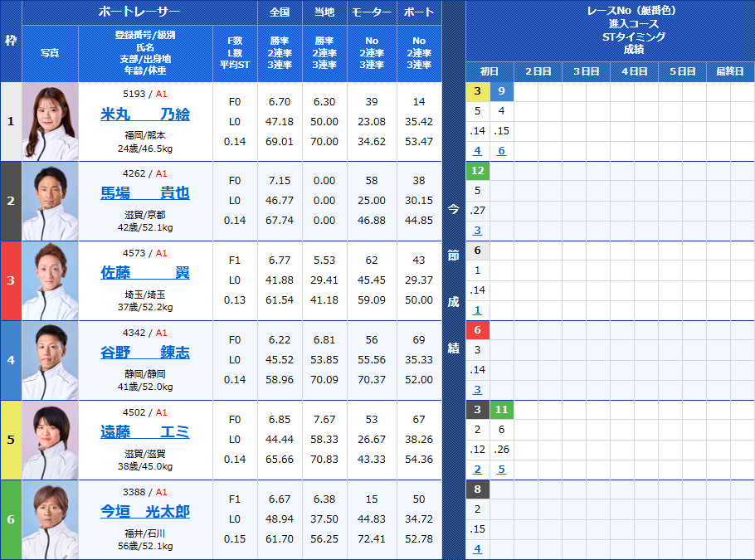Open result link 4 for 米丸 race 3
This screenshot has width=755, height=560.
[x=477, y=151]
